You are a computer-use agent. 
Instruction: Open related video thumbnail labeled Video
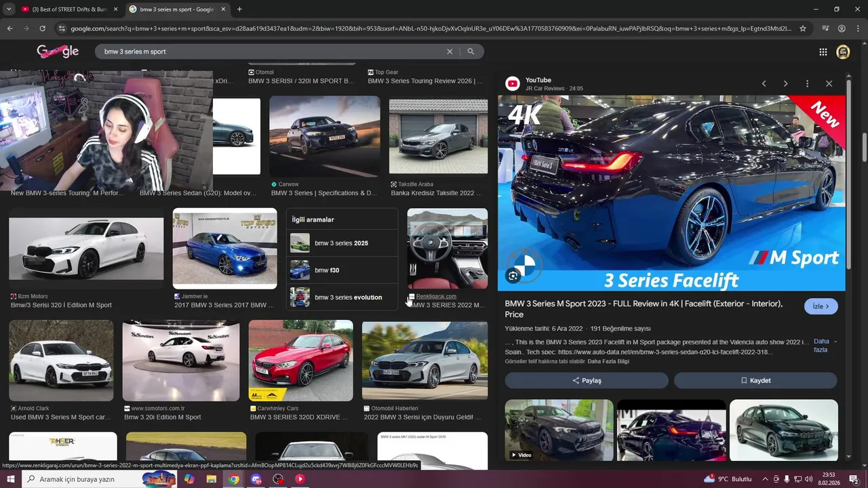click(559, 430)
